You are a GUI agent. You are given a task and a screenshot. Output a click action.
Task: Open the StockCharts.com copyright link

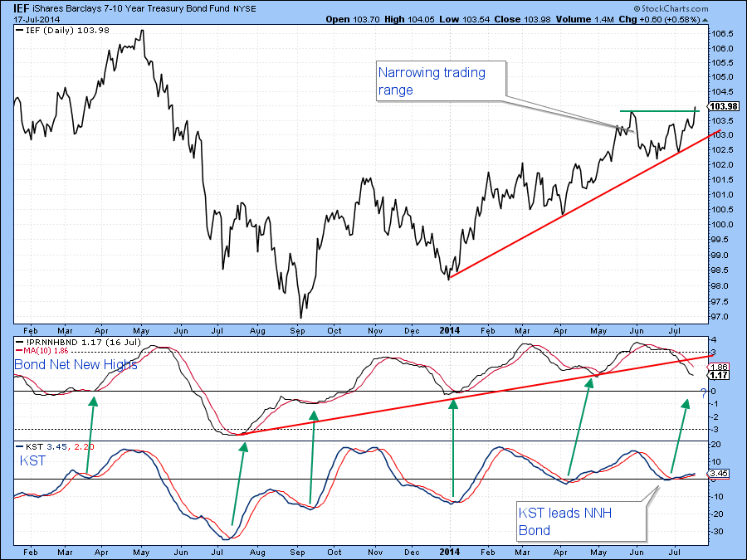tap(671, 8)
